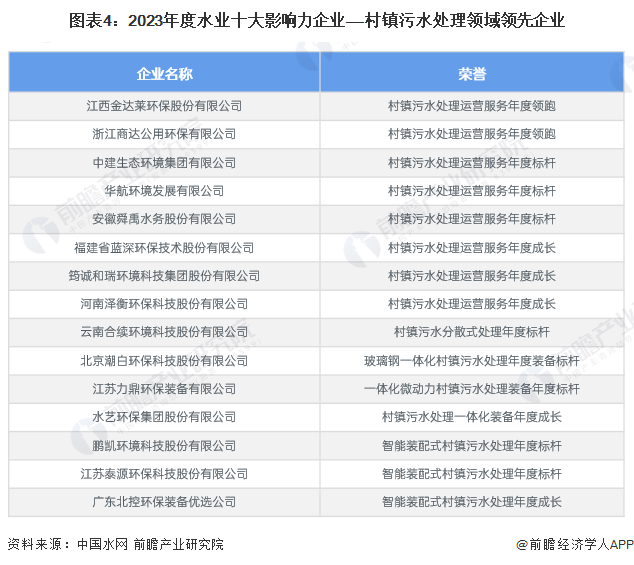The width and height of the screenshot is (634, 565).
Task: Click the honor cell in the 华航环境 row
Action: tap(472, 191)
